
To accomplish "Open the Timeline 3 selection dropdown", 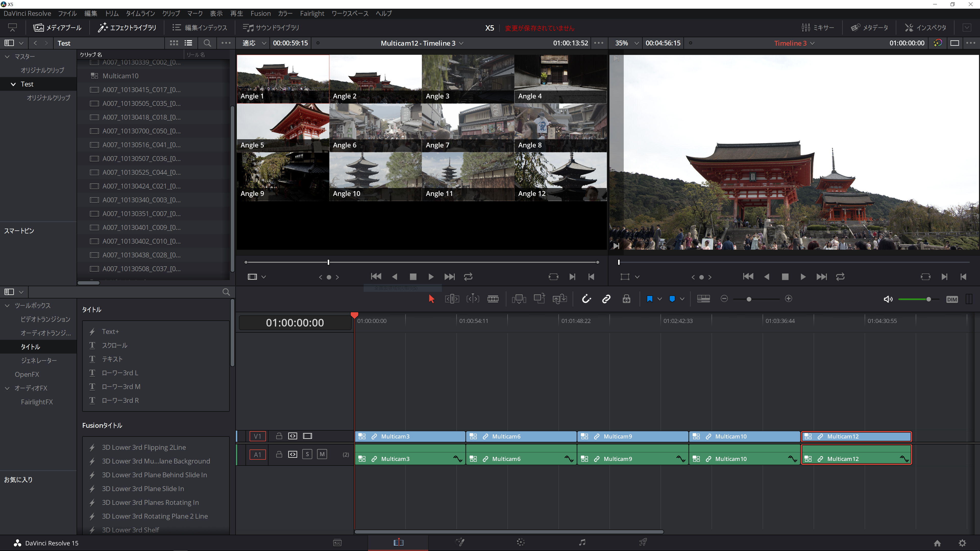I will [x=813, y=43].
